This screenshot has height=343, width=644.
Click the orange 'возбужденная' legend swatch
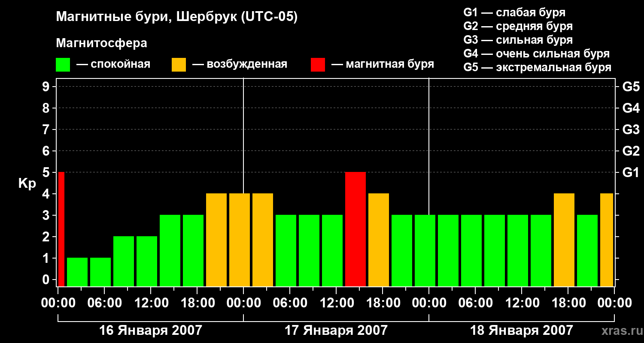(x=179, y=65)
